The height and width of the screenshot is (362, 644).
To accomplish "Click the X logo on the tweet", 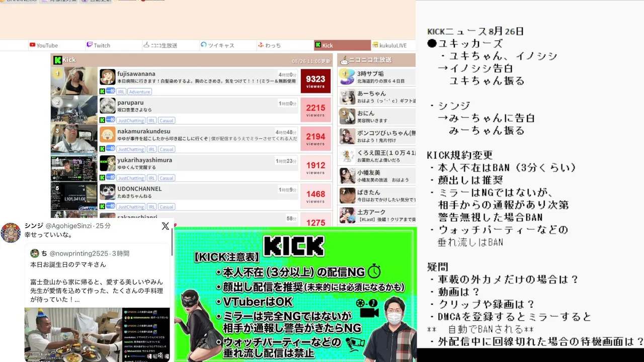I will [x=166, y=226].
